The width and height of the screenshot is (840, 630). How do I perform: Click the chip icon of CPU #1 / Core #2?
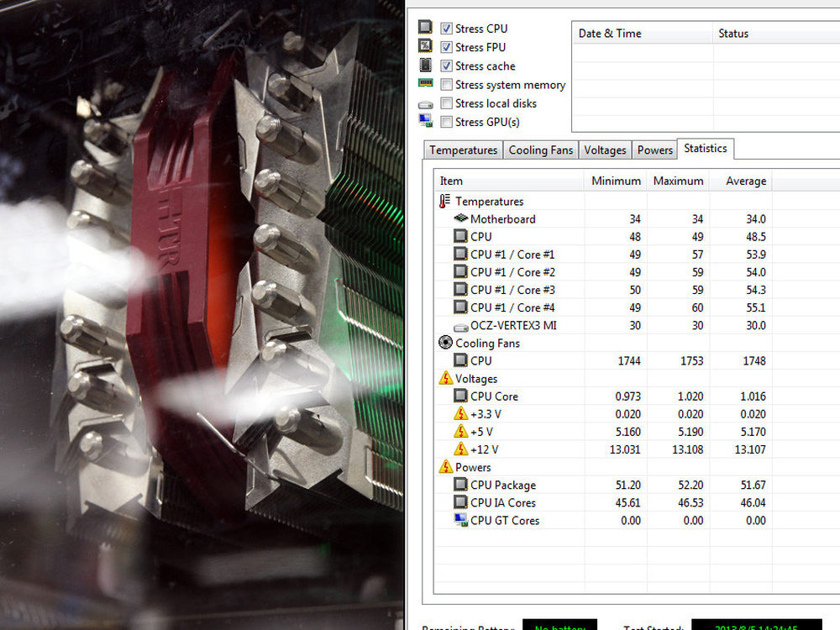click(460, 271)
